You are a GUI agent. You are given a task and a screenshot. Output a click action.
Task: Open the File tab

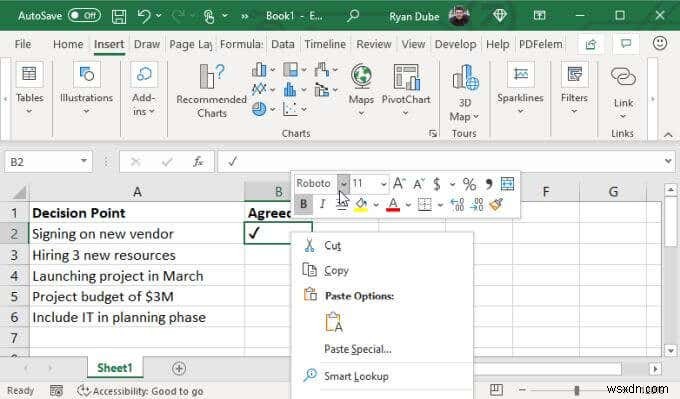pyautogui.click(x=23, y=44)
